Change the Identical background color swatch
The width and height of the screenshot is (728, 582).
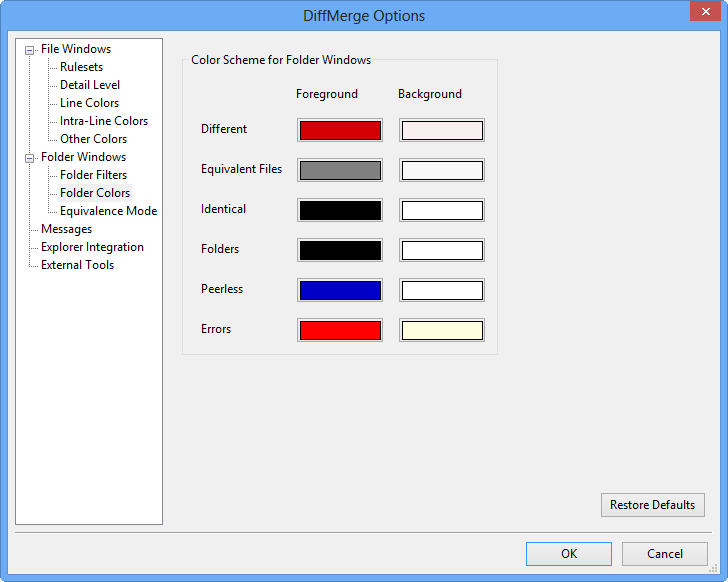tap(442, 210)
